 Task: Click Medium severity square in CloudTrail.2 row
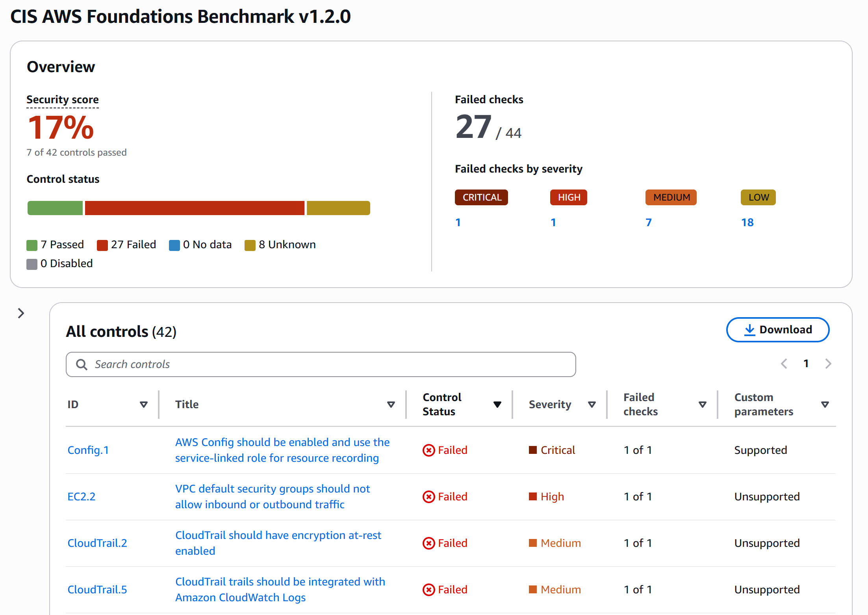(532, 543)
